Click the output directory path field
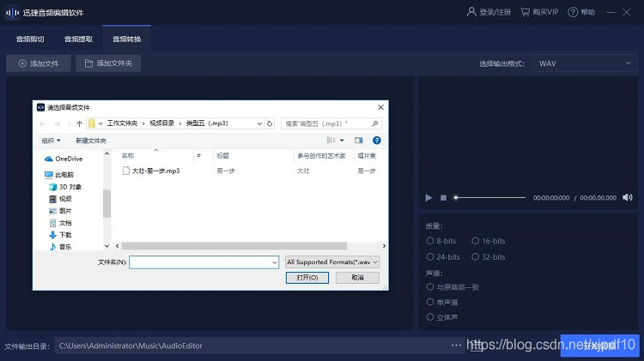The width and height of the screenshot is (644, 361). click(x=252, y=346)
